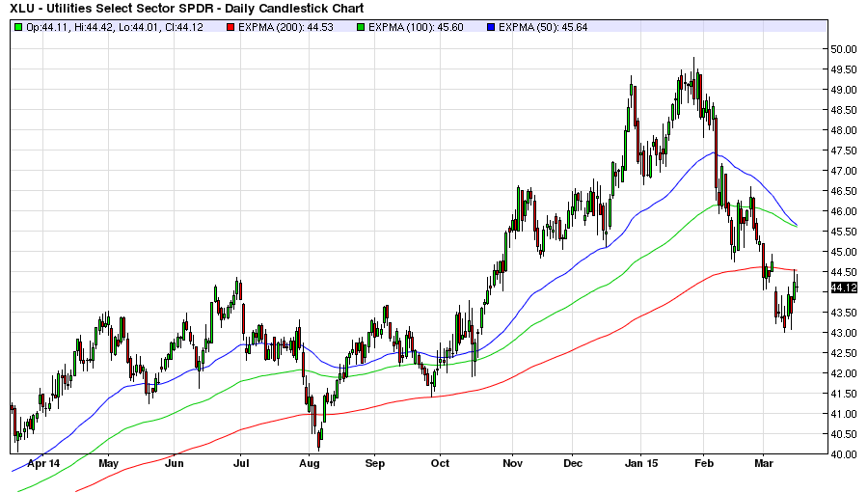Click the 'Nov' date axis label

pos(513,464)
